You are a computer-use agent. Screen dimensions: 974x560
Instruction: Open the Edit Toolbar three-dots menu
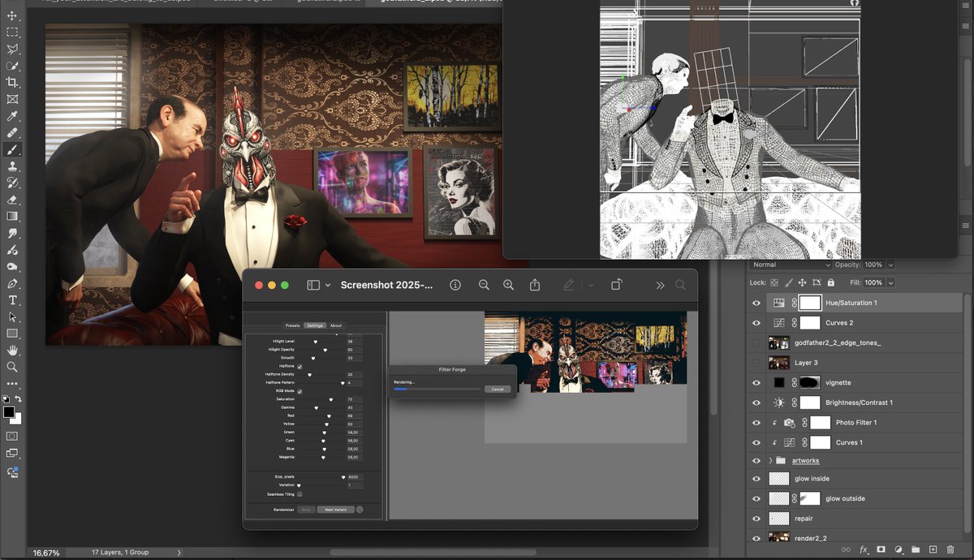pyautogui.click(x=12, y=383)
